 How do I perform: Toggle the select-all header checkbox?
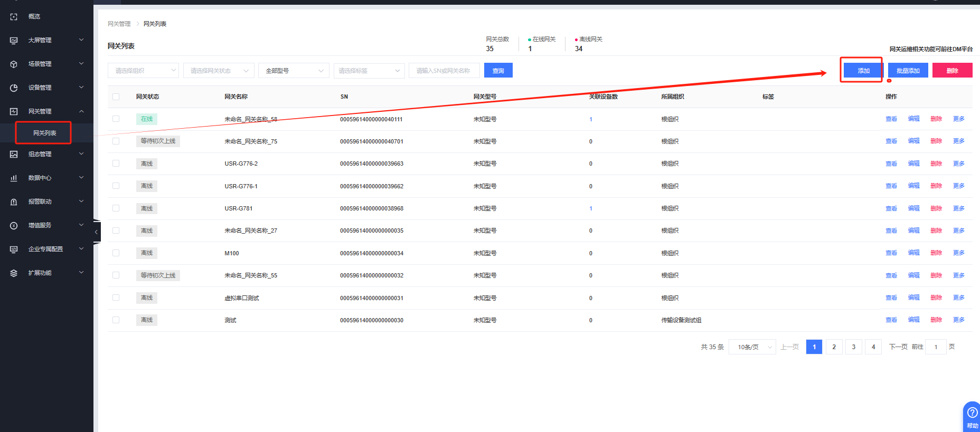116,97
